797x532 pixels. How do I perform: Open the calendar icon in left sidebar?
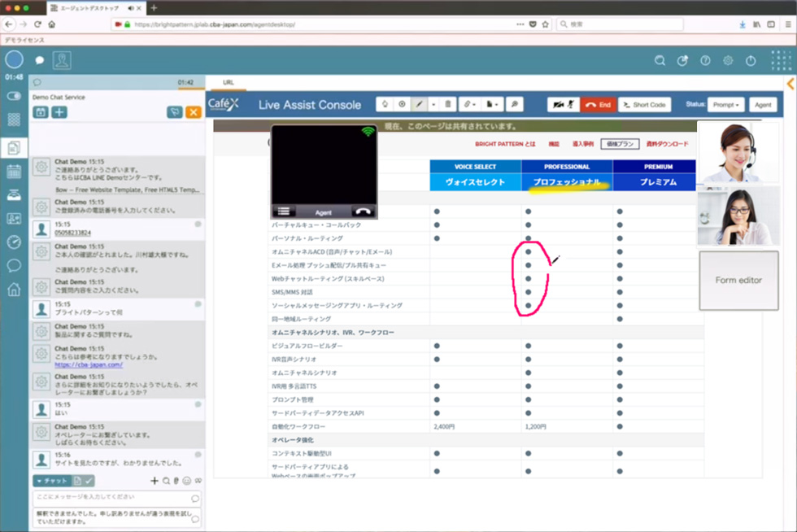[x=14, y=171]
